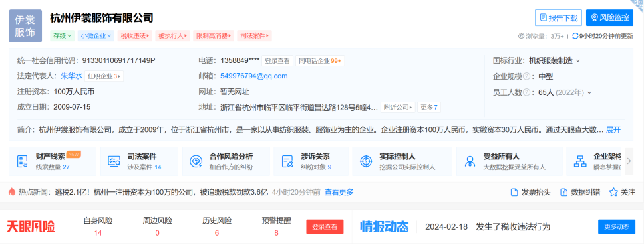The width and height of the screenshot is (644, 245).
Task: Expand the 小微企业 tag dropdown
Action: pos(96,36)
